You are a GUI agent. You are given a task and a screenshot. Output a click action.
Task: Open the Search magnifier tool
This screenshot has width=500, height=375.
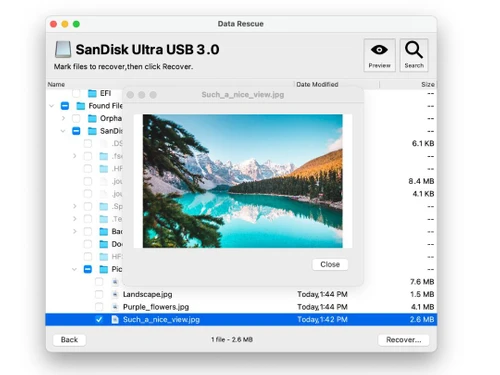coord(414,55)
